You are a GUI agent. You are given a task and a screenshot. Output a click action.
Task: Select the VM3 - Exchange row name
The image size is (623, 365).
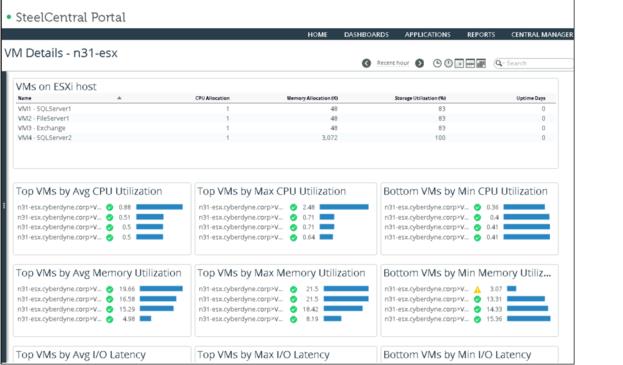pos(41,128)
